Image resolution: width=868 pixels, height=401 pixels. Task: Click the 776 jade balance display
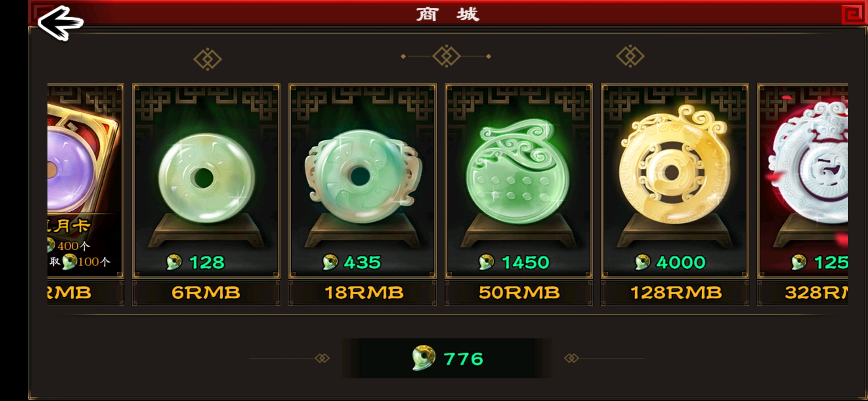(447, 358)
